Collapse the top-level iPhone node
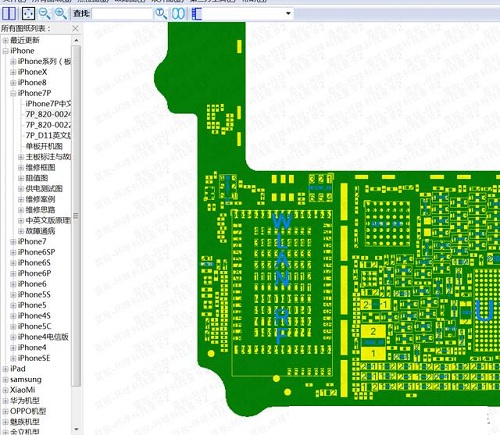500x435 pixels. pyautogui.click(x=5, y=51)
